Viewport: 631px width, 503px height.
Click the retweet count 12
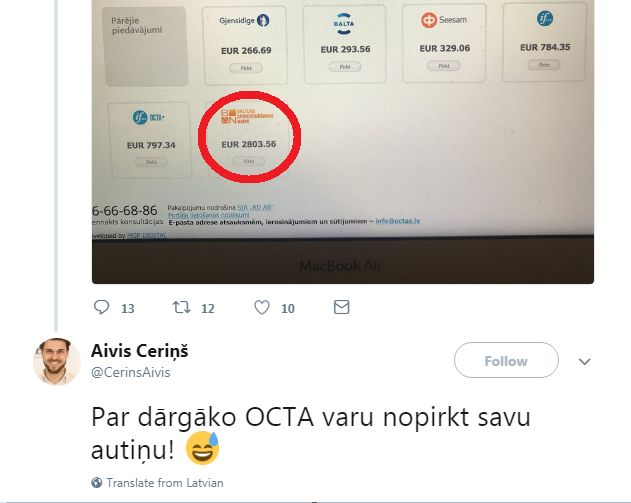pyautogui.click(x=208, y=309)
